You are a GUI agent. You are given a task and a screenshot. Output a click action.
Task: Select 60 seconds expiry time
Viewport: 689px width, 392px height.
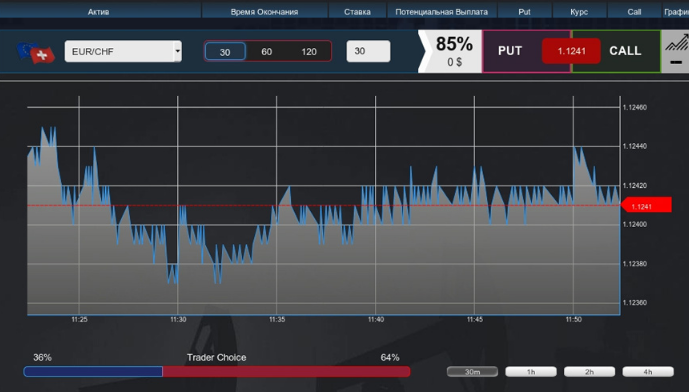[x=266, y=51]
